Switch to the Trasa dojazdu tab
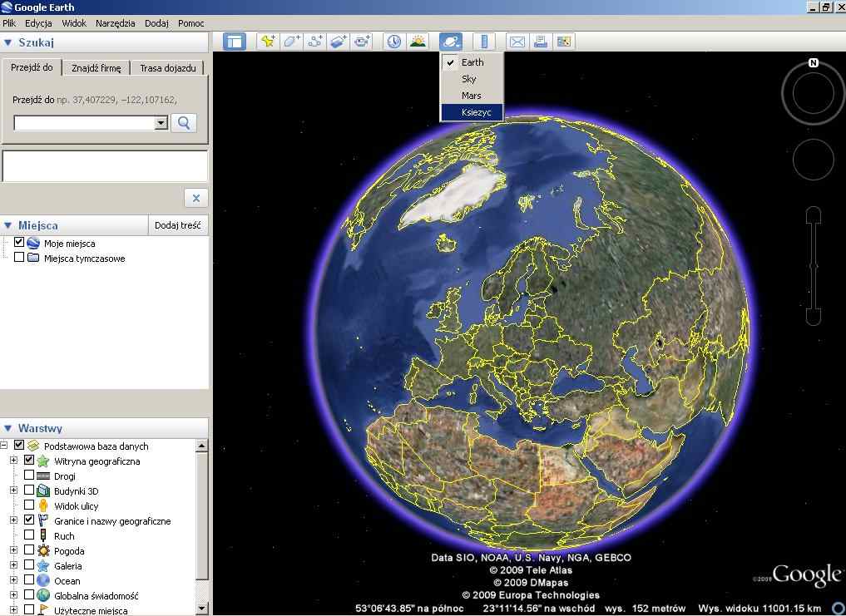 (x=167, y=68)
